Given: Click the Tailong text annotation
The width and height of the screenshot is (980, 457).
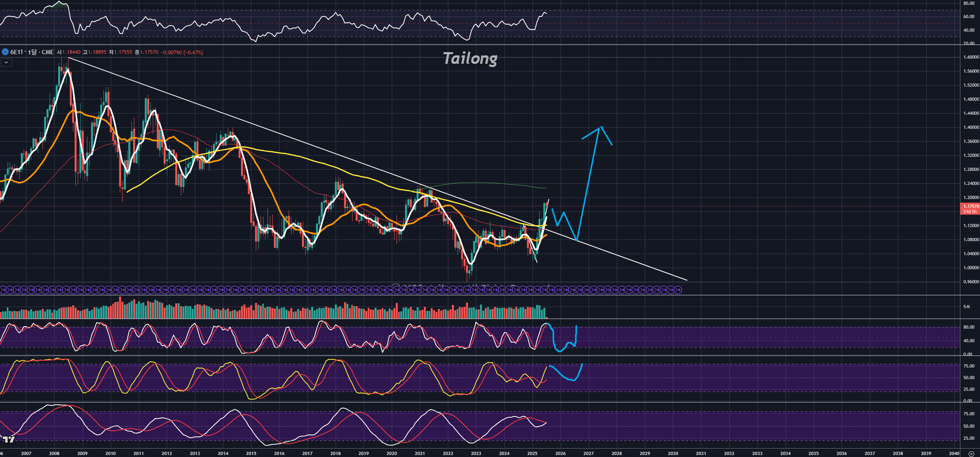Looking at the screenshot, I should [x=470, y=59].
